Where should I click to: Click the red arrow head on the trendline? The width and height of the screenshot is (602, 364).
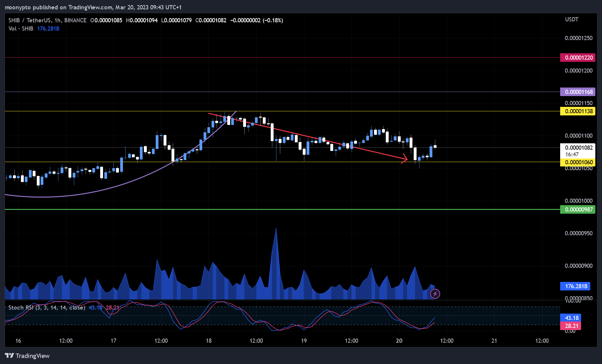405,158
